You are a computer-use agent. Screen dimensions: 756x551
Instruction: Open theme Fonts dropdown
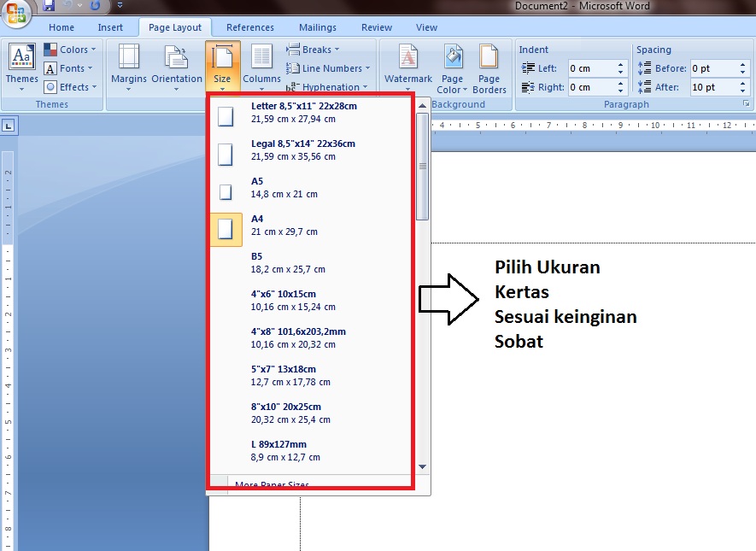pyautogui.click(x=68, y=68)
